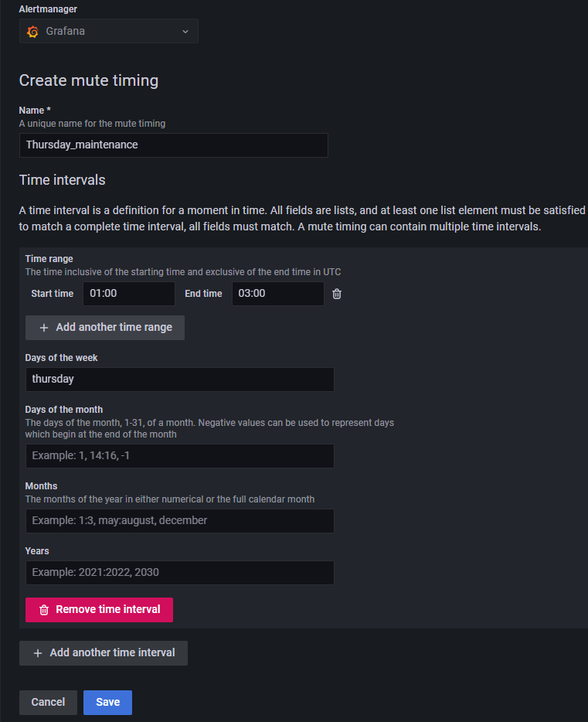Image resolution: width=588 pixels, height=722 pixels.
Task: Add another time range
Action: click(x=105, y=328)
